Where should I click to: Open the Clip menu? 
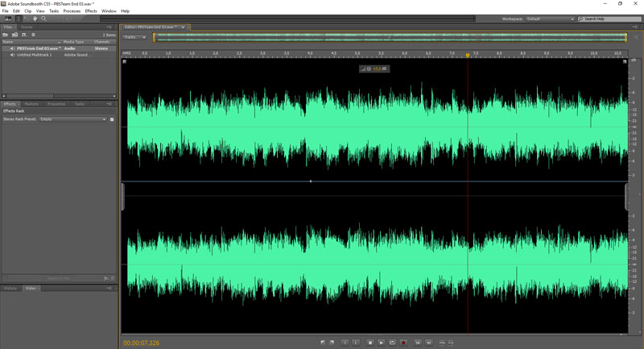point(28,11)
